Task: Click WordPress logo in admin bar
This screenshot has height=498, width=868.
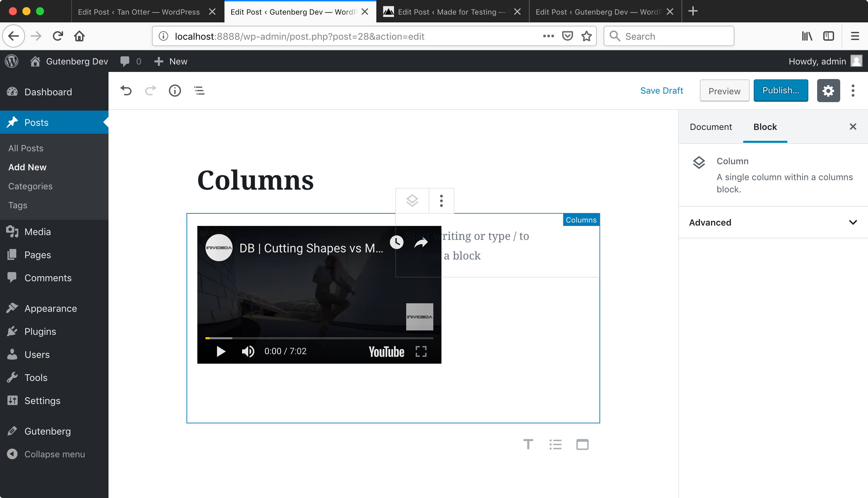Action: [x=12, y=61]
